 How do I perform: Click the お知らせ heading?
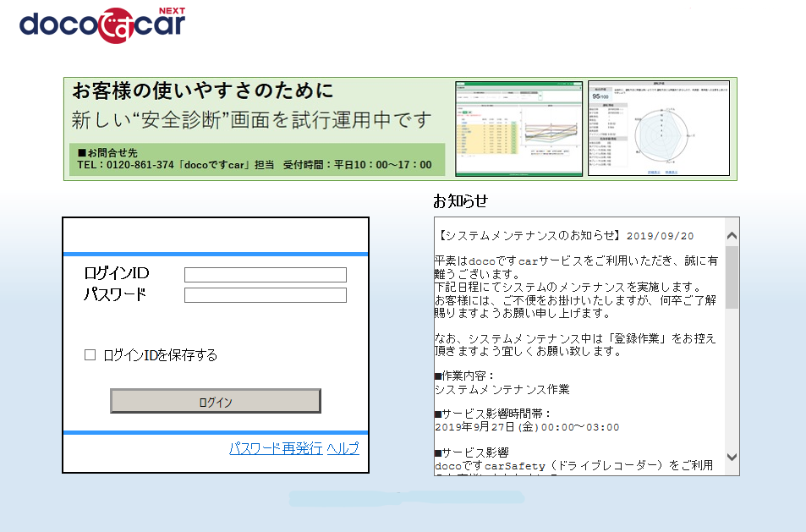point(461,201)
